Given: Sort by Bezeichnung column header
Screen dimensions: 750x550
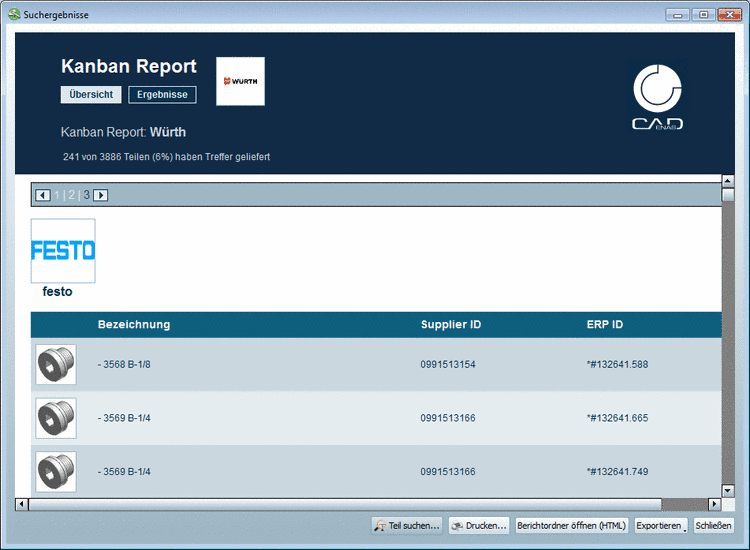Looking at the screenshot, I should click(134, 325).
